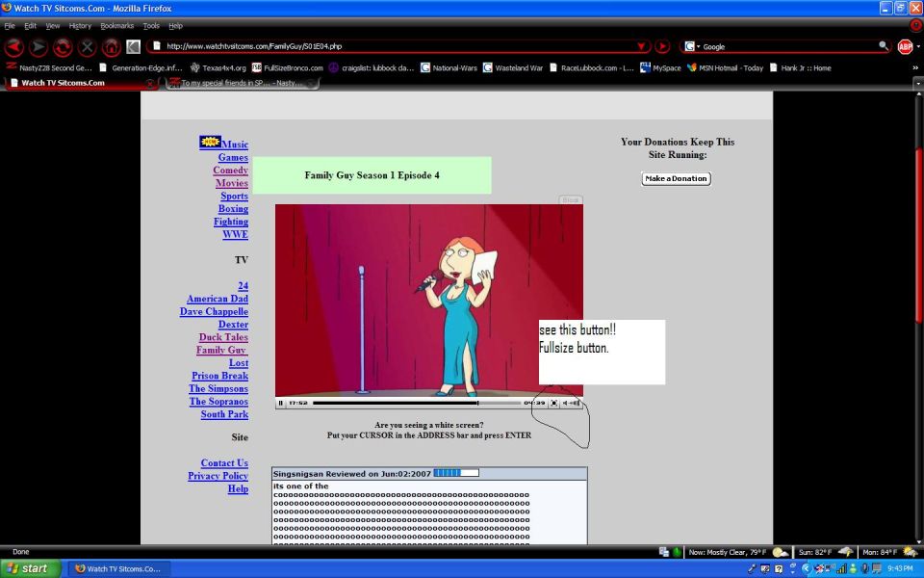Image resolution: width=924 pixels, height=578 pixels.
Task: Open the Comedy link
Action: click(230, 171)
